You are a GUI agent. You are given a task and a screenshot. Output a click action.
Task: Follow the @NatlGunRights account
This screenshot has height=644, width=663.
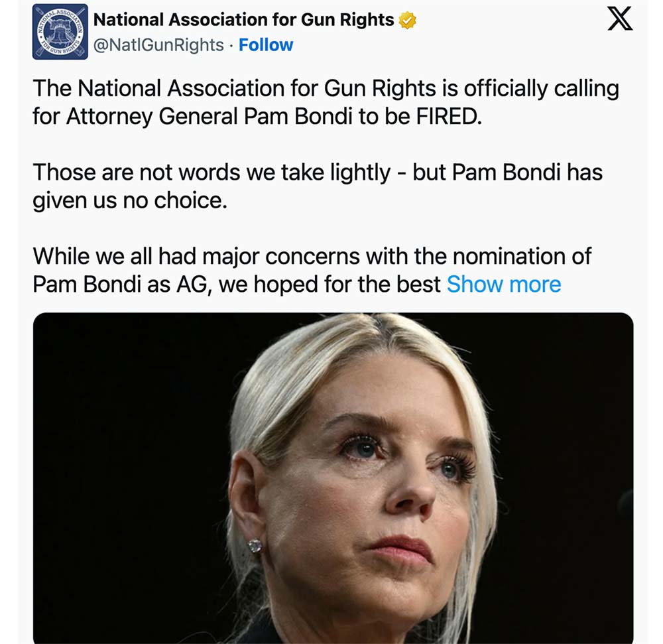tap(266, 45)
